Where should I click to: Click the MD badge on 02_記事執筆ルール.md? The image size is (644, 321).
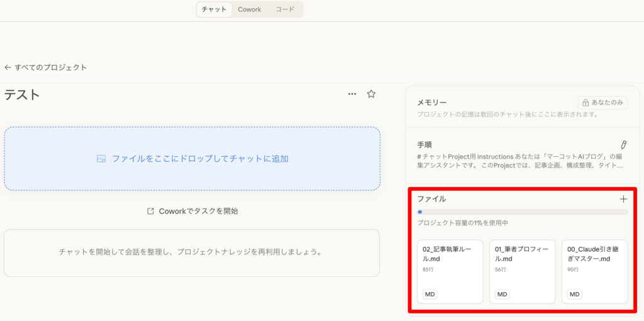click(430, 294)
